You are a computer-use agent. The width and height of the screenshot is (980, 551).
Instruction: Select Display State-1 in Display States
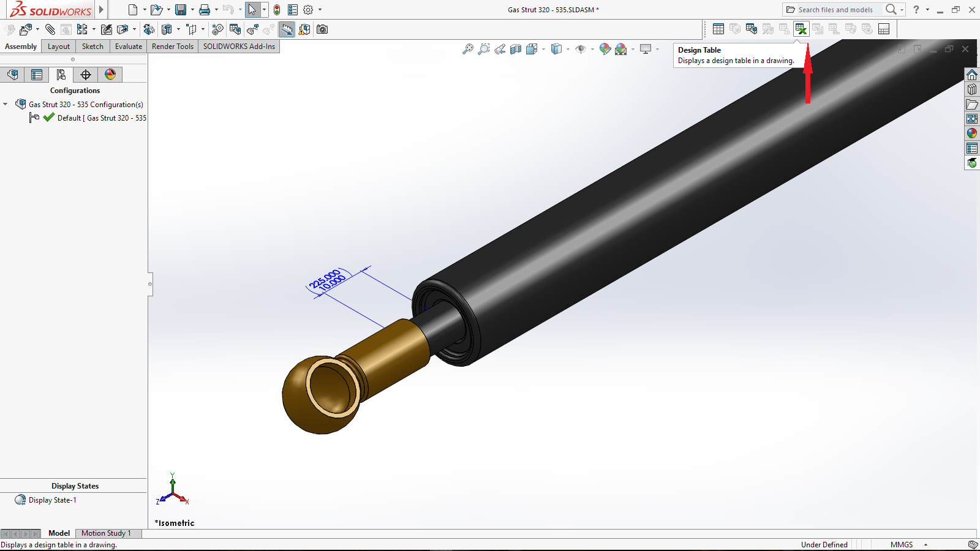(53, 500)
